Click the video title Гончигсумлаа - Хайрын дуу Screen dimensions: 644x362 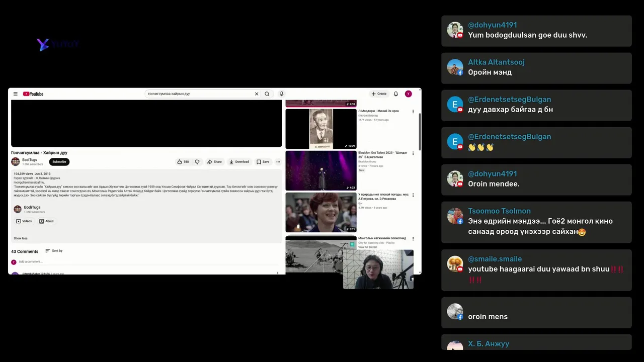39,152
